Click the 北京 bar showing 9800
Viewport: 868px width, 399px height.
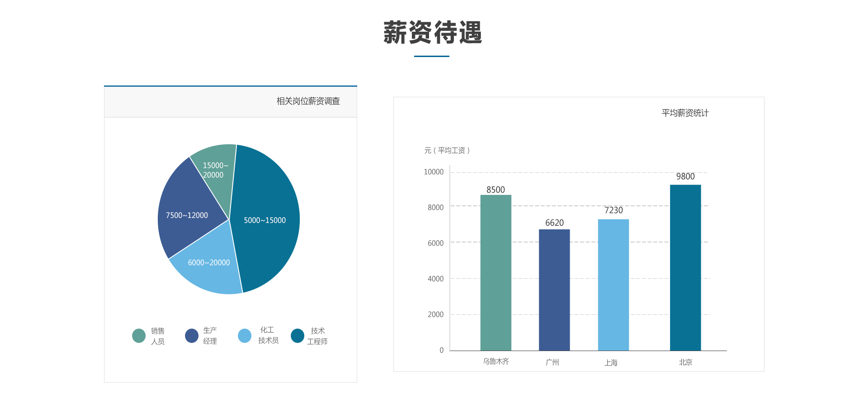coord(685,267)
